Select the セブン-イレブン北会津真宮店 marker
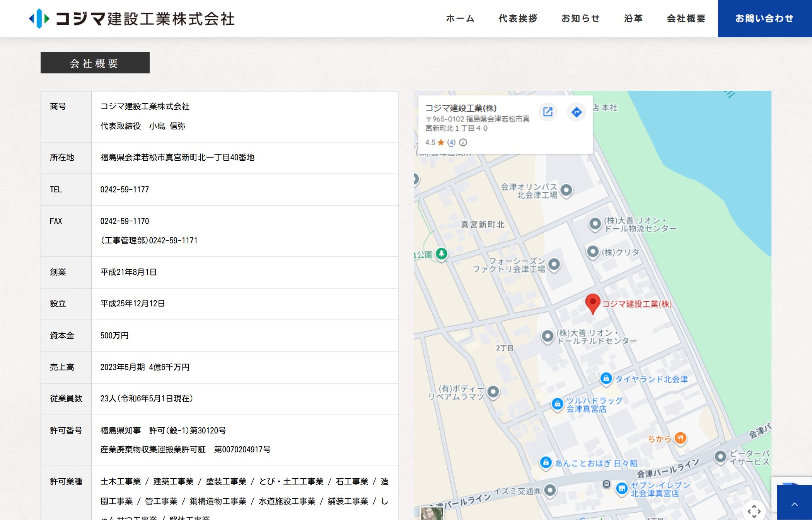This screenshot has height=520, width=812. (x=621, y=489)
